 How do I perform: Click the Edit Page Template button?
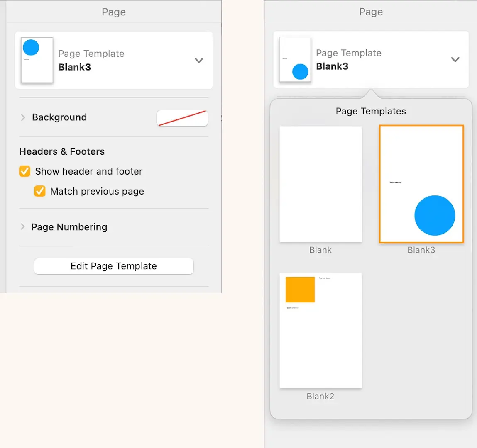click(114, 266)
